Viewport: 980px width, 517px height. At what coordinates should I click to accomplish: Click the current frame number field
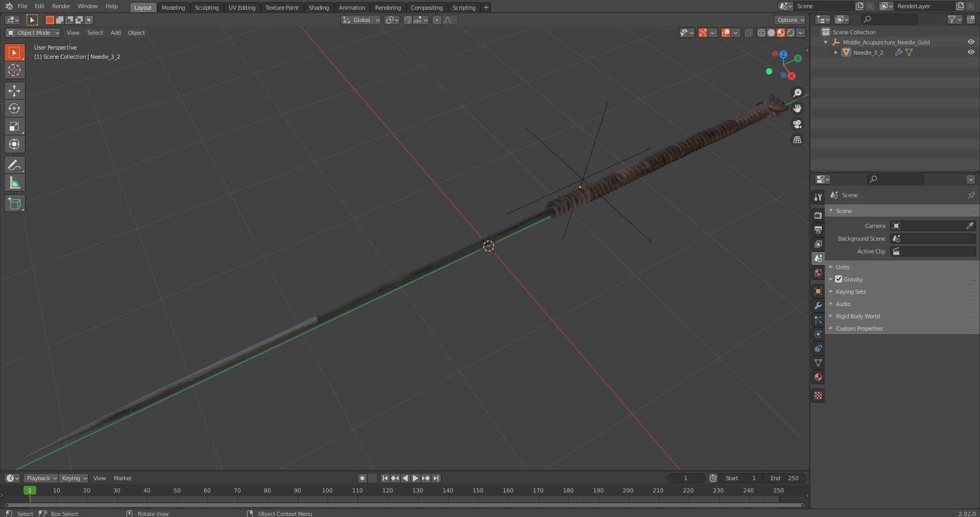686,478
